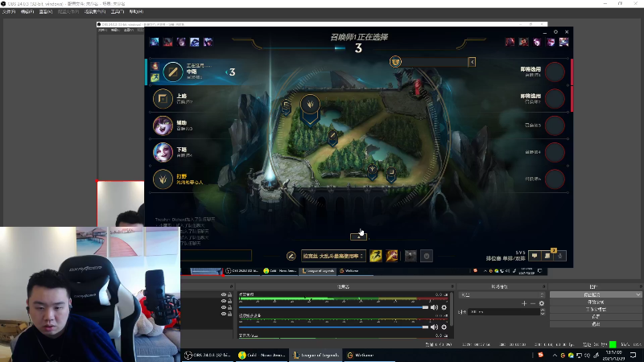Toggle the lock on fourth source row
The width and height of the screenshot is (644, 362).
(230, 314)
